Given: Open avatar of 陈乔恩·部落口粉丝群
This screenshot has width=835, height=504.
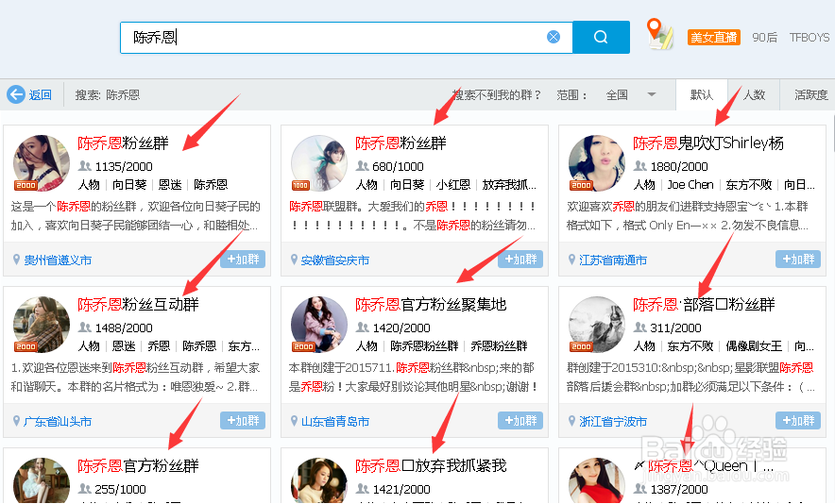Looking at the screenshot, I should [596, 324].
